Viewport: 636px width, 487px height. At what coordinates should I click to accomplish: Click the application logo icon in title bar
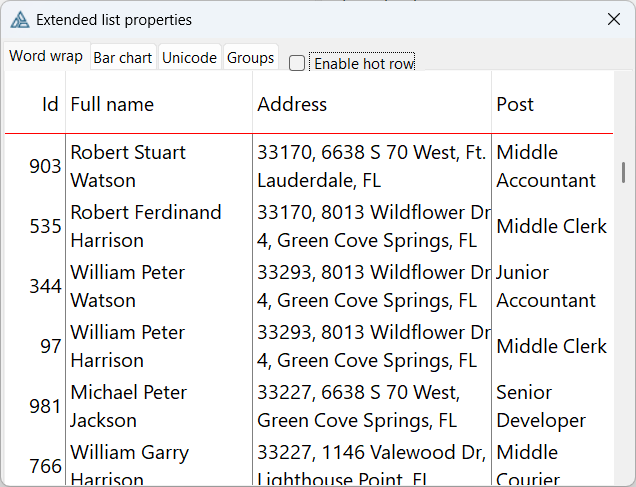[x=20, y=20]
